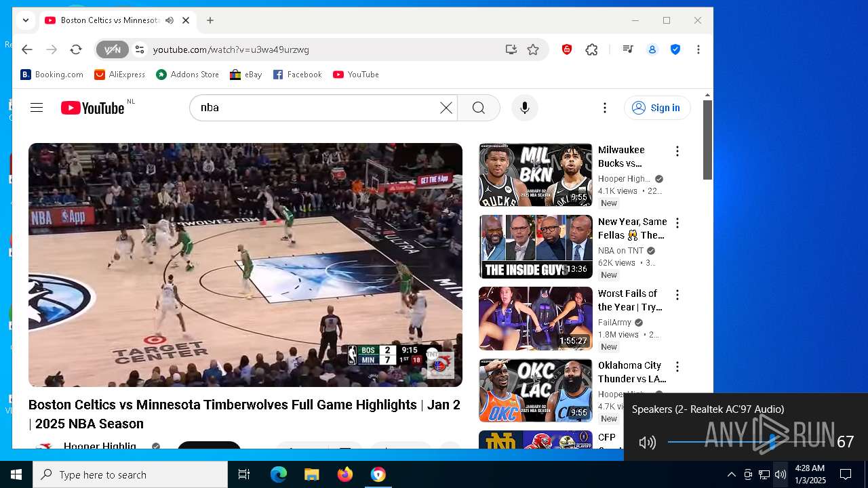Viewport: 868px width, 488px height.
Task: Open Milwaukee Bucks vs Brooklyn video thumbnail
Action: tap(536, 175)
